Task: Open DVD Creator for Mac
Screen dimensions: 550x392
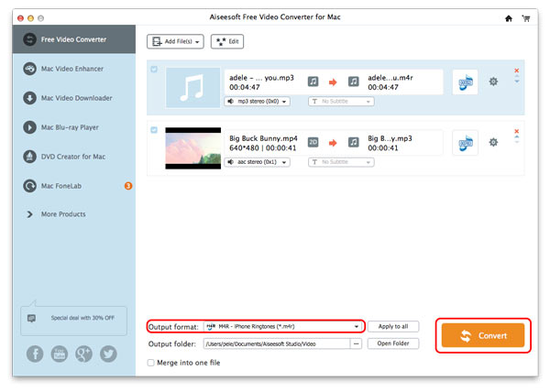Action: point(73,157)
